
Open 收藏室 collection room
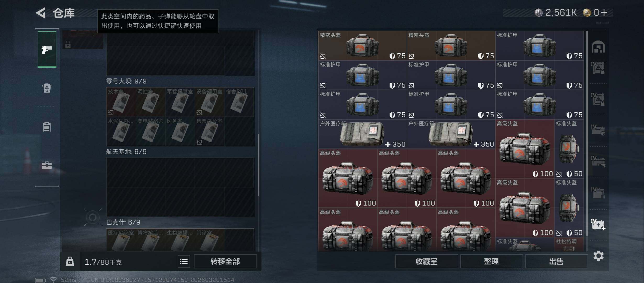(426, 262)
